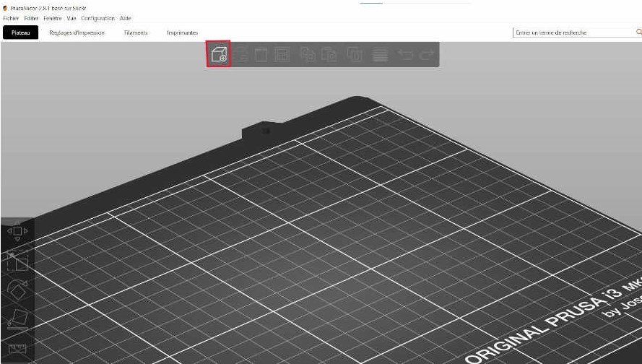Screen dimensions: 642x364
Task: Switch to the Filaments tab
Action: [x=136, y=32]
